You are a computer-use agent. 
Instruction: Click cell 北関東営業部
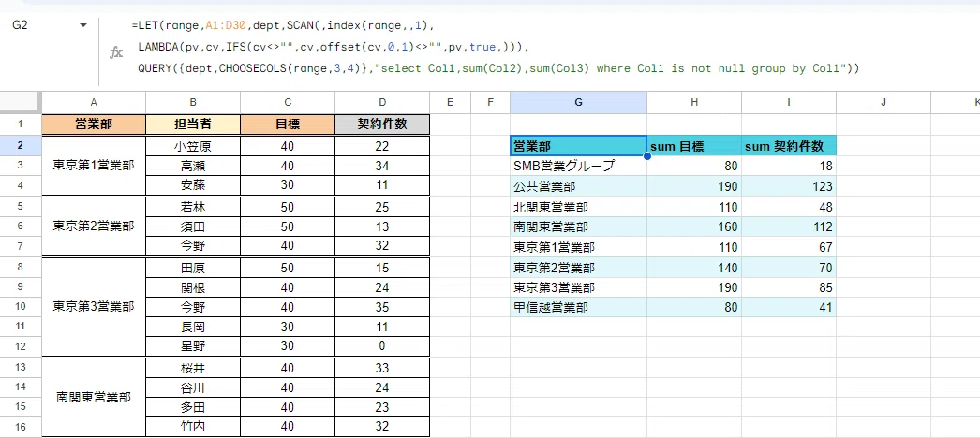[578, 207]
